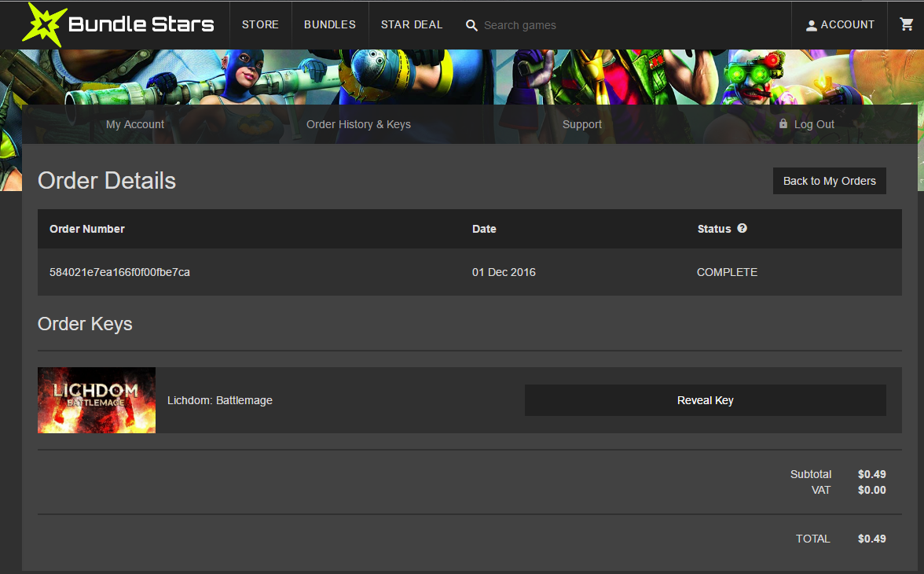Click the Subtotal $0.49 value
Viewport: 924px width, 574px height.
click(x=871, y=474)
